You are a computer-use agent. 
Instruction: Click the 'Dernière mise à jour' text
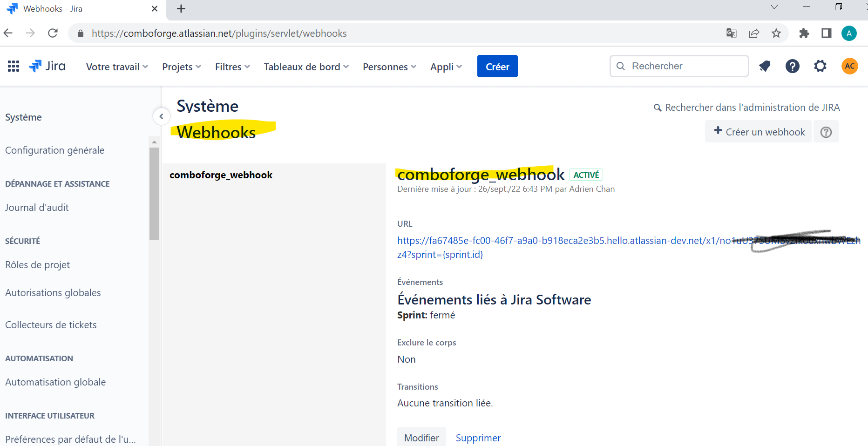pos(506,189)
